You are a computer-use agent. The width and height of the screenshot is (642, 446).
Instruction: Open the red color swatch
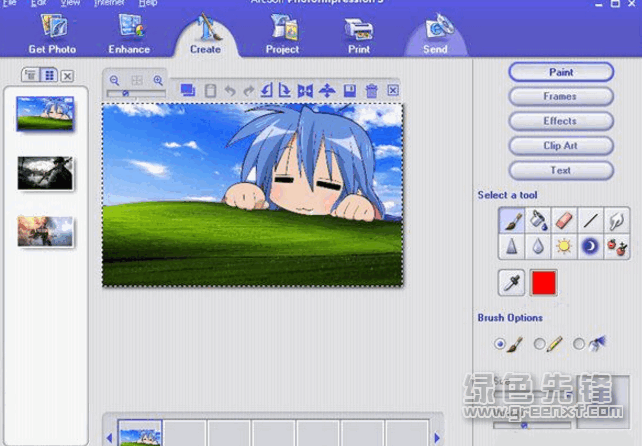(544, 283)
